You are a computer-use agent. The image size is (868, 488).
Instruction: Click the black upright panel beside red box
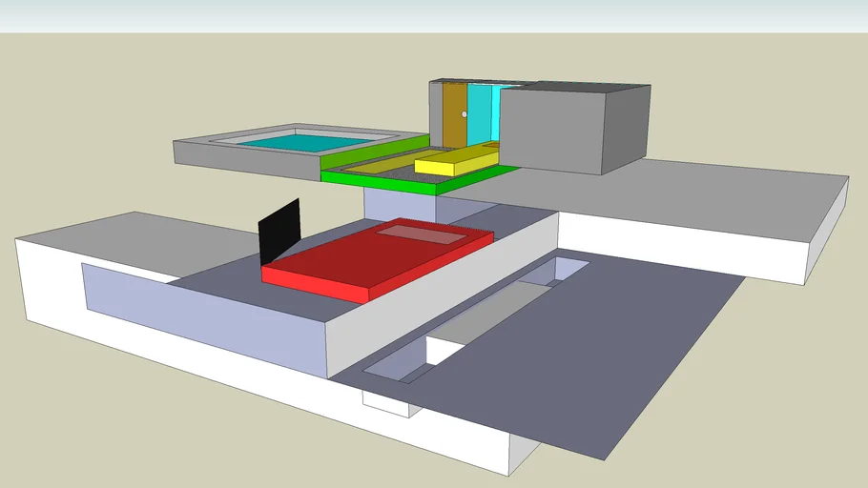[279, 232]
